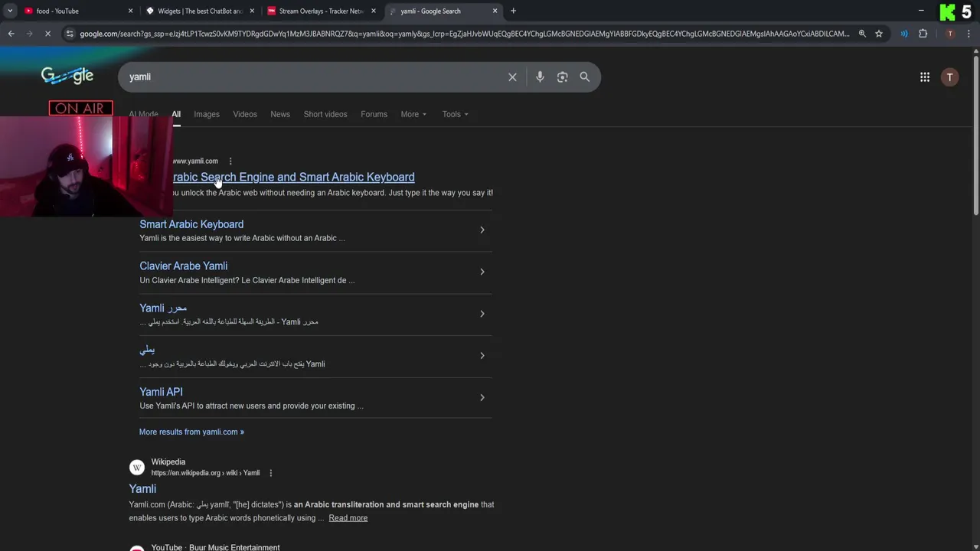Expand the يملي row chevron

482,355
